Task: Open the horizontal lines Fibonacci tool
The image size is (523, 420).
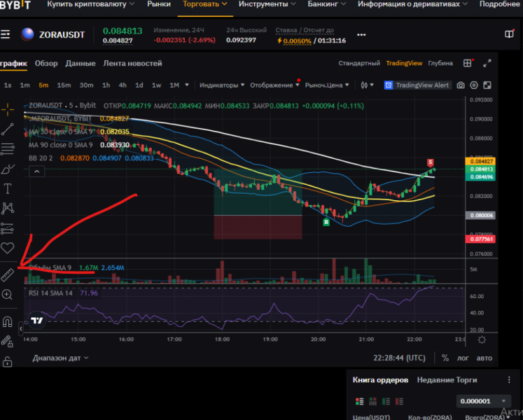Action: coord(7,149)
